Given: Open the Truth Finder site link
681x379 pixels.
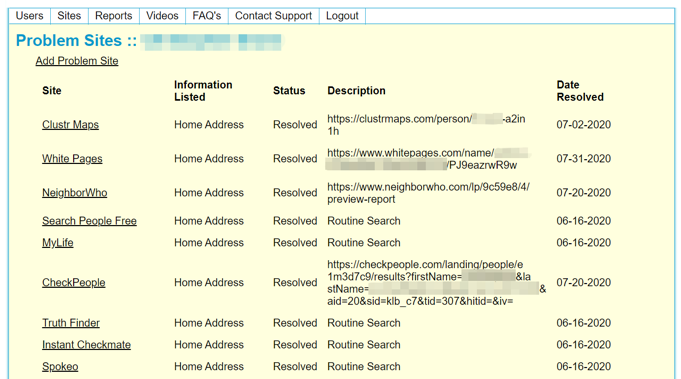Looking at the screenshot, I should pos(71,323).
